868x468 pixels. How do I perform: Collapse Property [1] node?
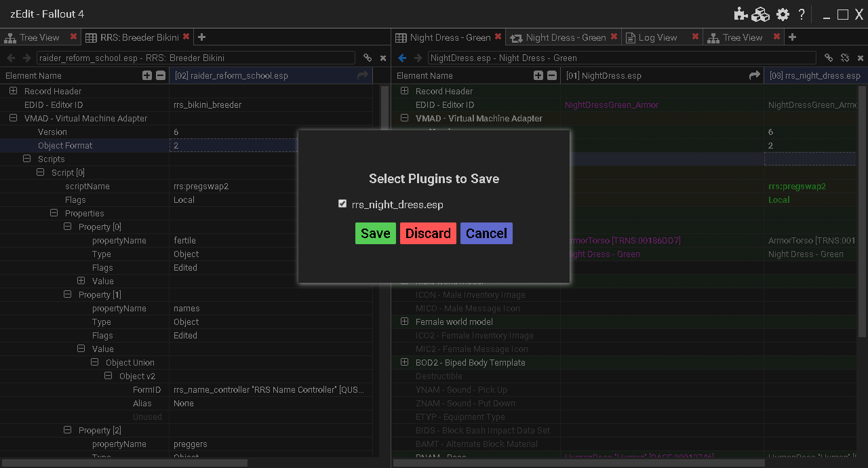click(67, 294)
